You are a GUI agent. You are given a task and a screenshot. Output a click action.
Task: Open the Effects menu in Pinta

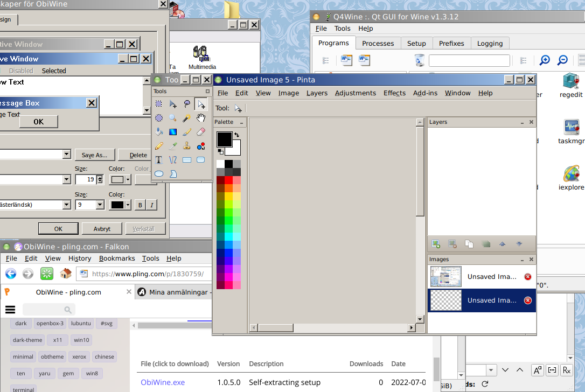coord(394,93)
